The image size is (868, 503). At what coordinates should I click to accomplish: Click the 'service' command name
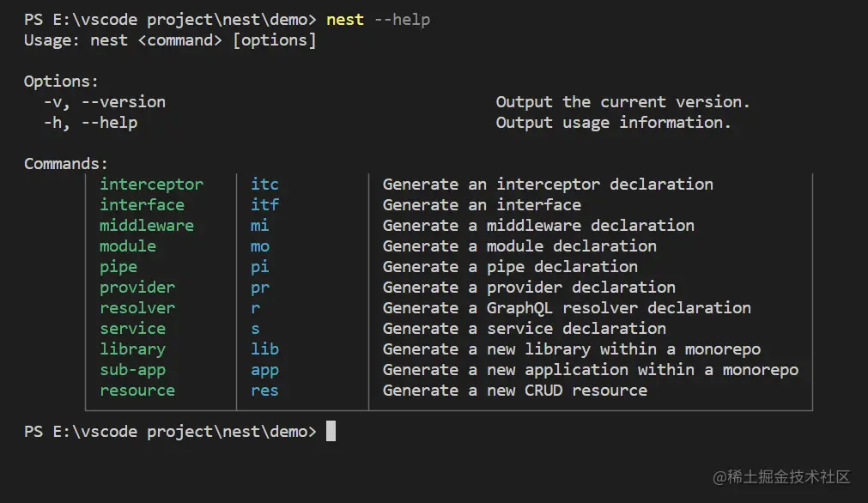pos(132,328)
